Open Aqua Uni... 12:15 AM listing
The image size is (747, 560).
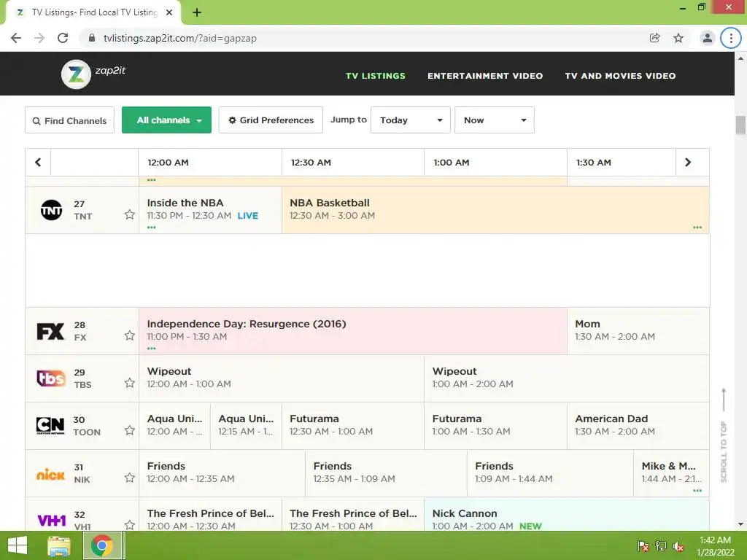point(246,426)
